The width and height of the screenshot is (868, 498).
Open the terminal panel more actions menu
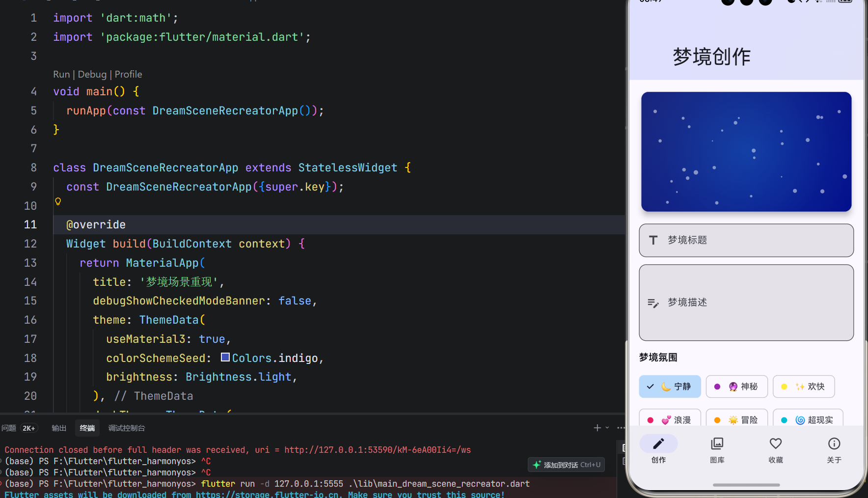point(621,428)
